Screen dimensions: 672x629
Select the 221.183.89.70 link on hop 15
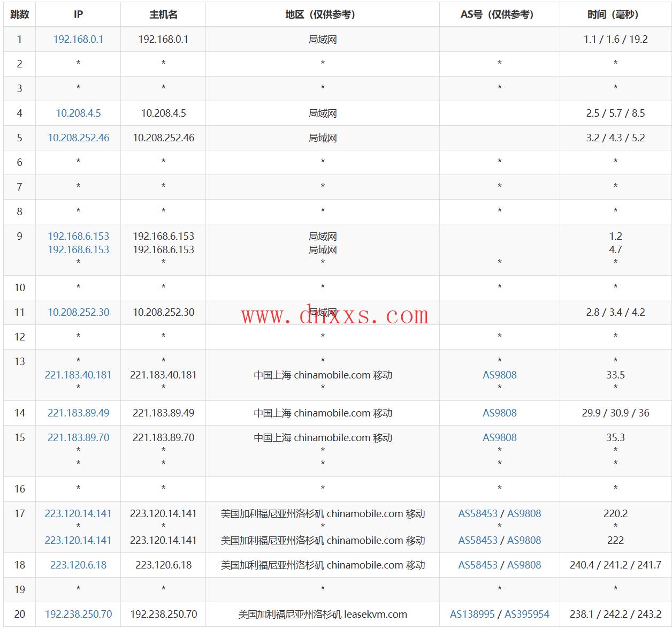pos(78,437)
